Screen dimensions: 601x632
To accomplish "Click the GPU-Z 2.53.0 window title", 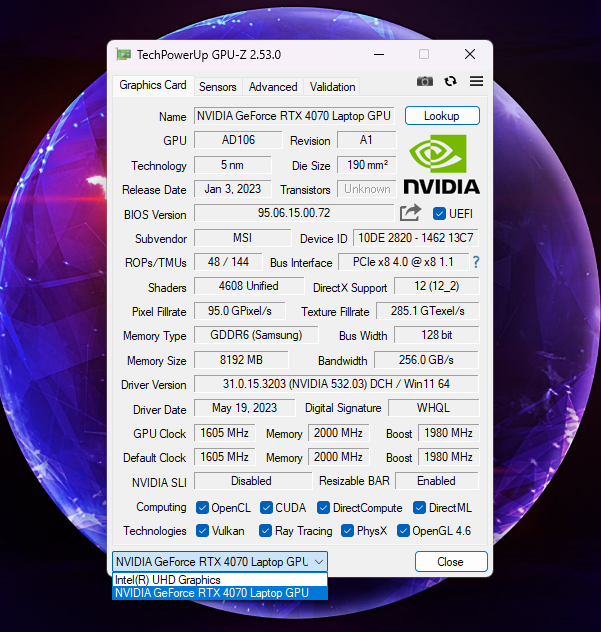I will 209,54.
